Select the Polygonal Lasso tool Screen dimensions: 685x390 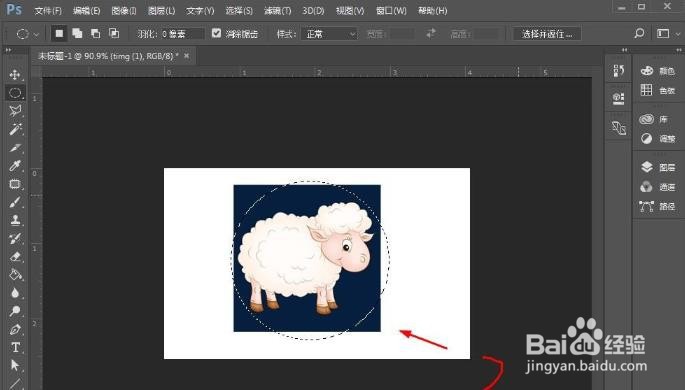point(15,111)
